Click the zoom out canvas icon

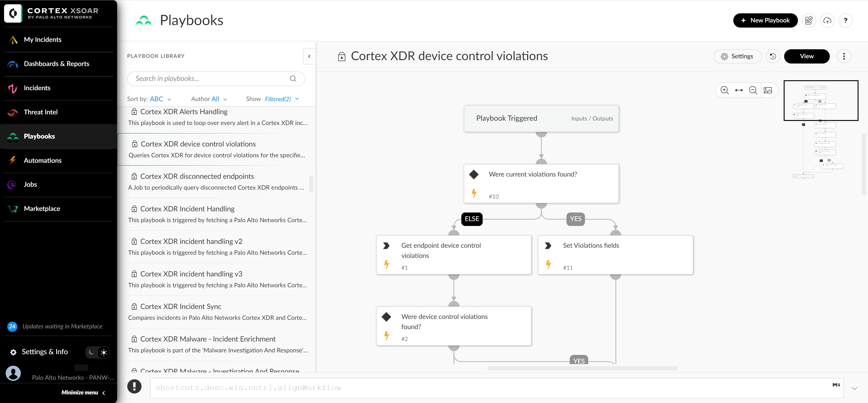coord(753,90)
